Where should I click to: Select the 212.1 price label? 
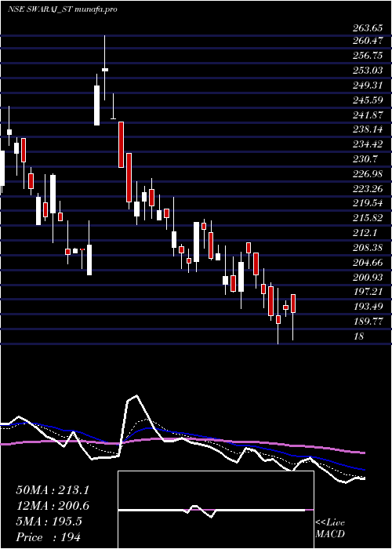(x=365, y=232)
